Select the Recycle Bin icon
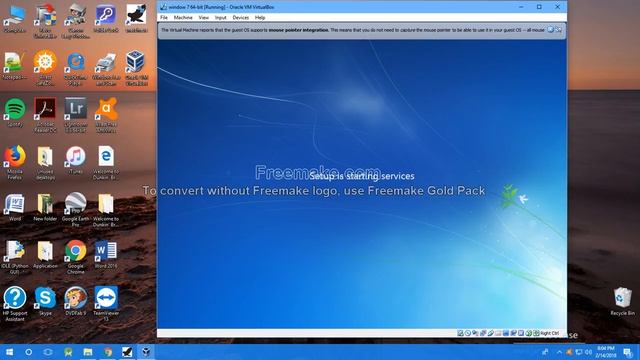This screenshot has width=640, height=360. (622, 301)
